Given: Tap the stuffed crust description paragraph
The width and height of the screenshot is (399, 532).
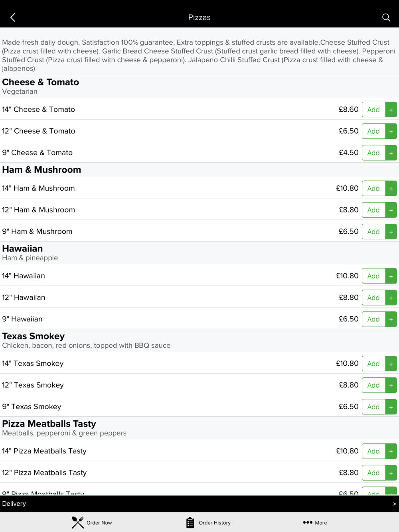Looking at the screenshot, I should [x=199, y=55].
